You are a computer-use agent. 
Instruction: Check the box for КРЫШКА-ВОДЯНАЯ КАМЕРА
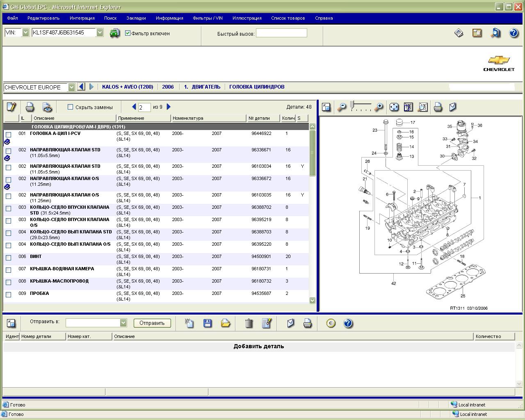pos(8,270)
